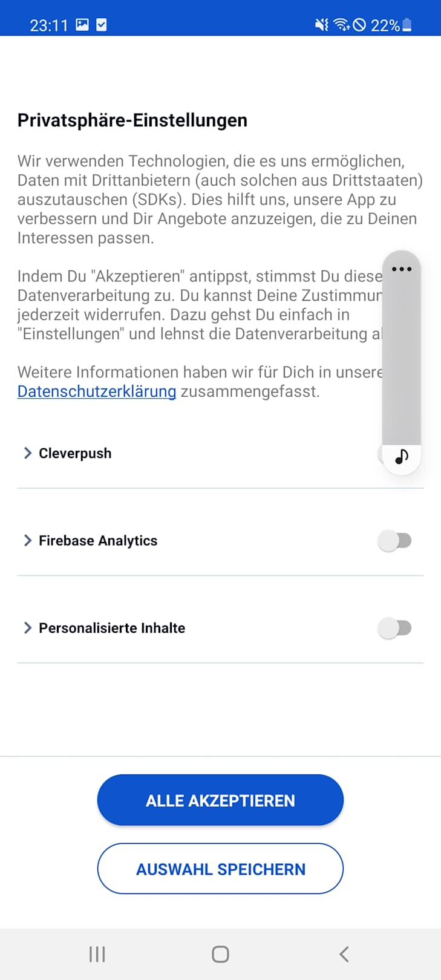Tap the Wi-Fi status icon
The image size is (441, 980).
[x=341, y=25]
